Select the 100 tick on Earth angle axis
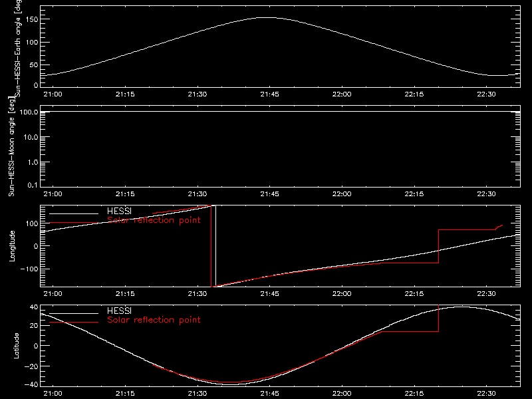This screenshot has width=532, height=399. pyautogui.click(x=31, y=43)
